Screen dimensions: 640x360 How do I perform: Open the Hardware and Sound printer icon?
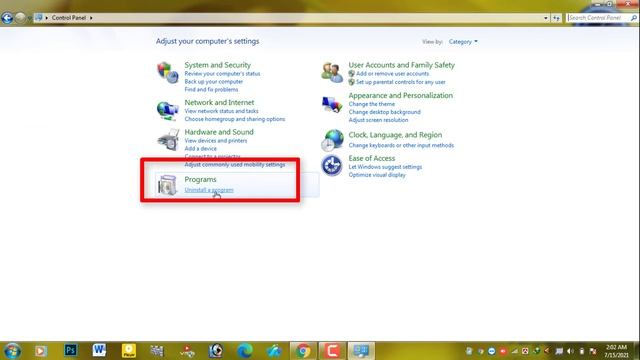pyautogui.click(x=168, y=139)
